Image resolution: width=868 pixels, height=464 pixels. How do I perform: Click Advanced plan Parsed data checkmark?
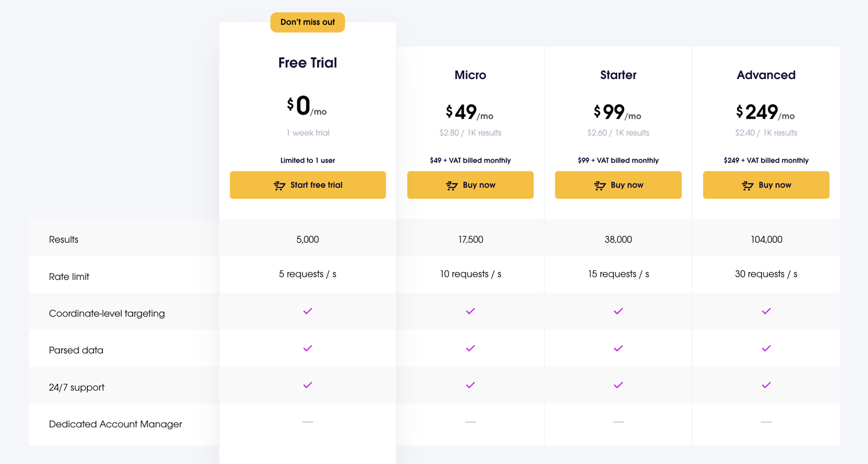(x=766, y=348)
